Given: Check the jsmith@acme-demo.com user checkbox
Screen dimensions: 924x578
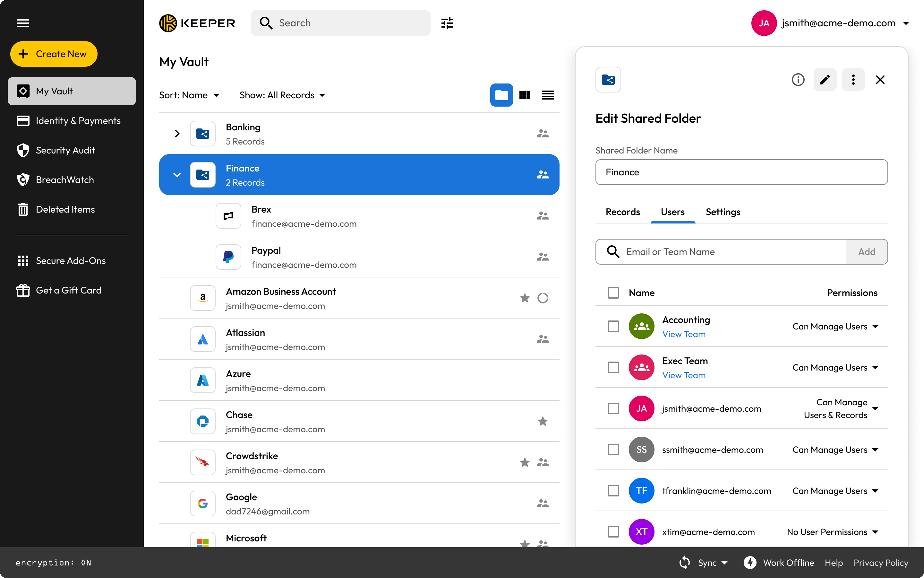Looking at the screenshot, I should tap(613, 408).
